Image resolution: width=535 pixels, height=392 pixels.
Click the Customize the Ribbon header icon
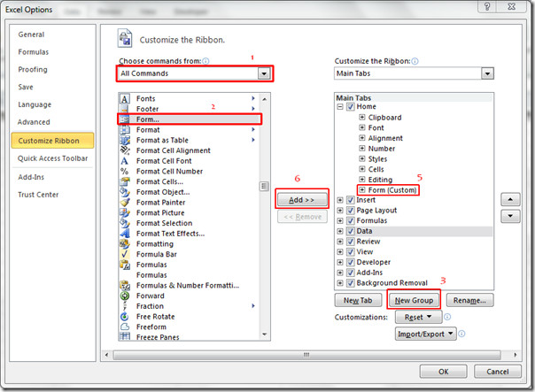pyautogui.click(x=125, y=38)
